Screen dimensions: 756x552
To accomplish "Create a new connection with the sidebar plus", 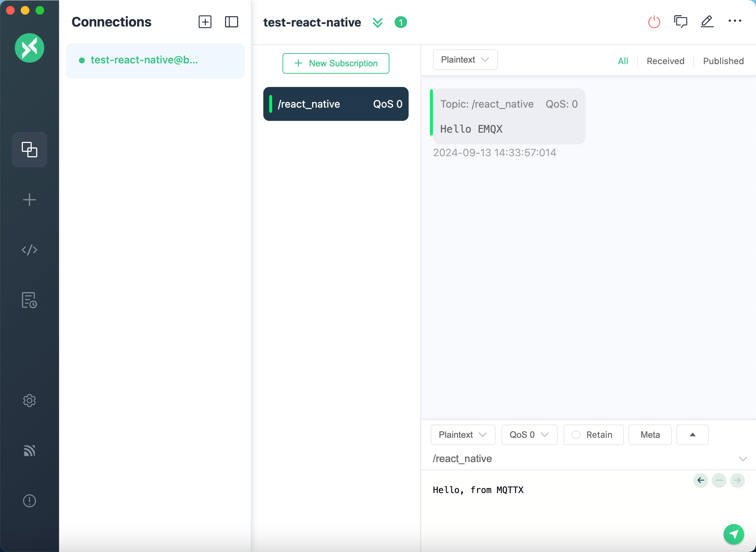I will point(29,199).
